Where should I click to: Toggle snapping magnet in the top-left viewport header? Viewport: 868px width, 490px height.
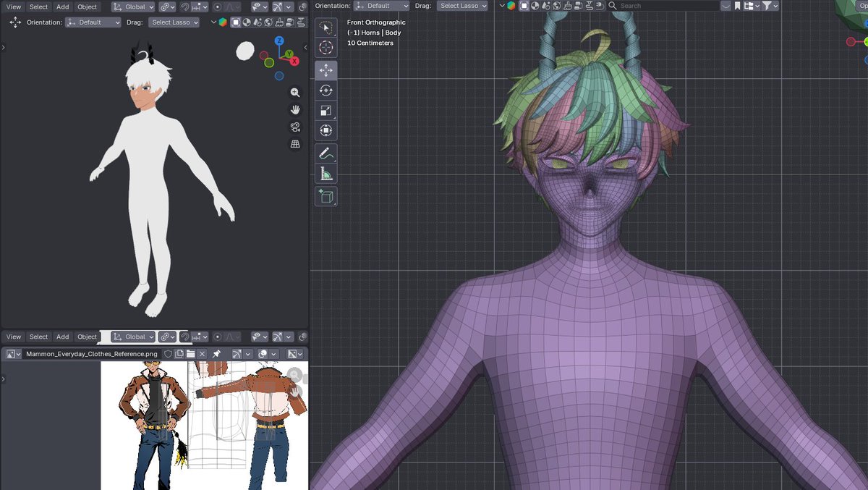tap(185, 7)
